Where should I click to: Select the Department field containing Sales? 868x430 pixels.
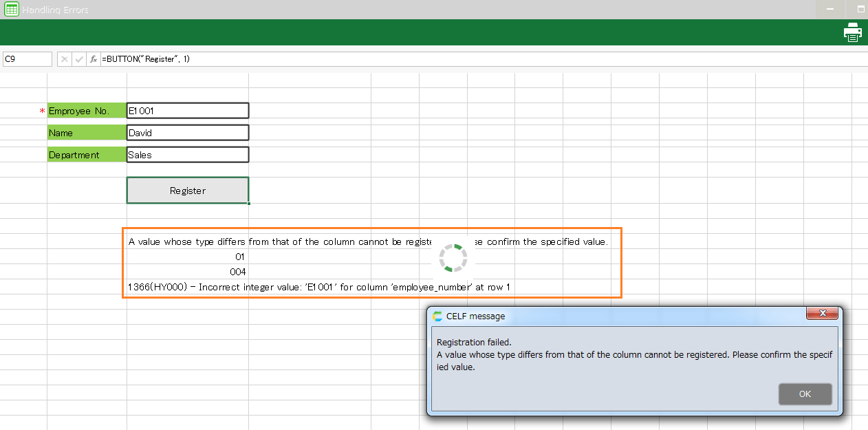[x=188, y=155]
